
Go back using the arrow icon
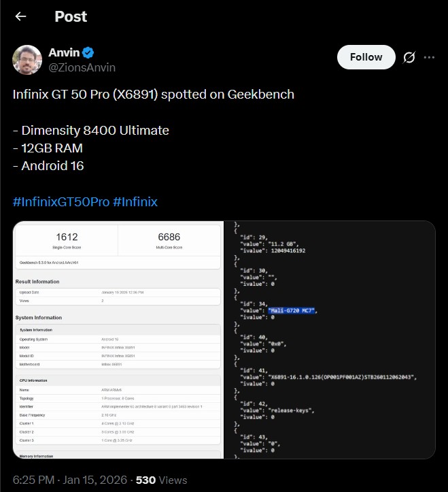(x=21, y=16)
